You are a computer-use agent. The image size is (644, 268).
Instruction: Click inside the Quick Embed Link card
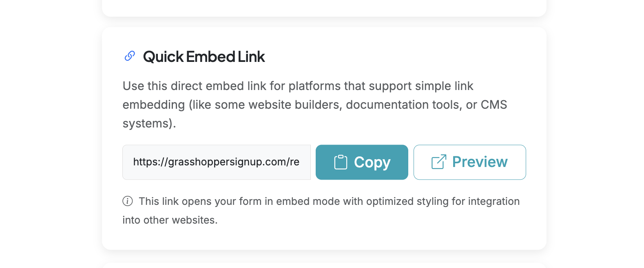pos(324,138)
